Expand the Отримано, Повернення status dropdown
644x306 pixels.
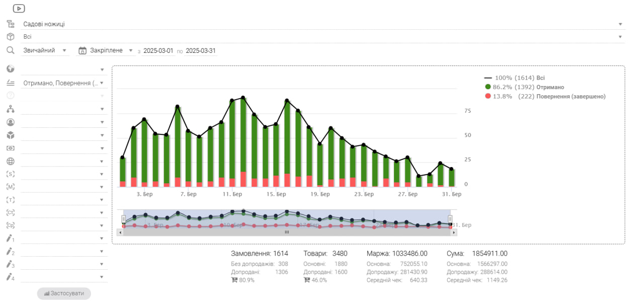64,83
